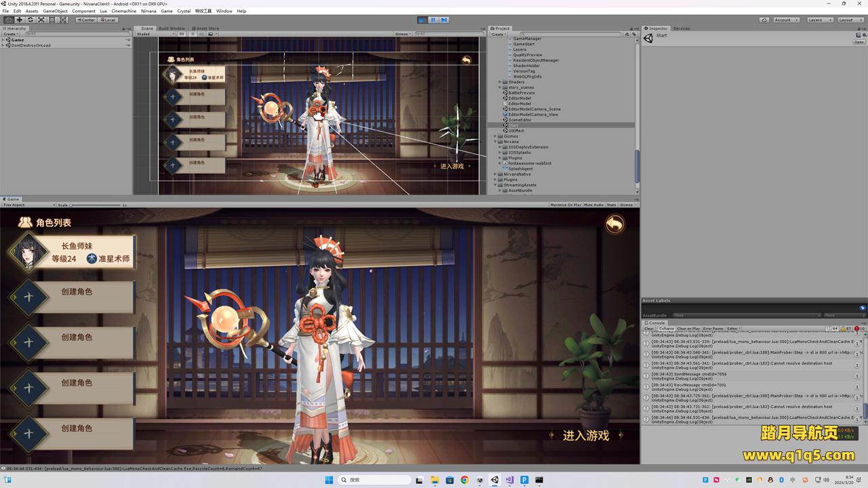
Task: Click 进入游戏 to enter the game
Action: tap(585, 436)
